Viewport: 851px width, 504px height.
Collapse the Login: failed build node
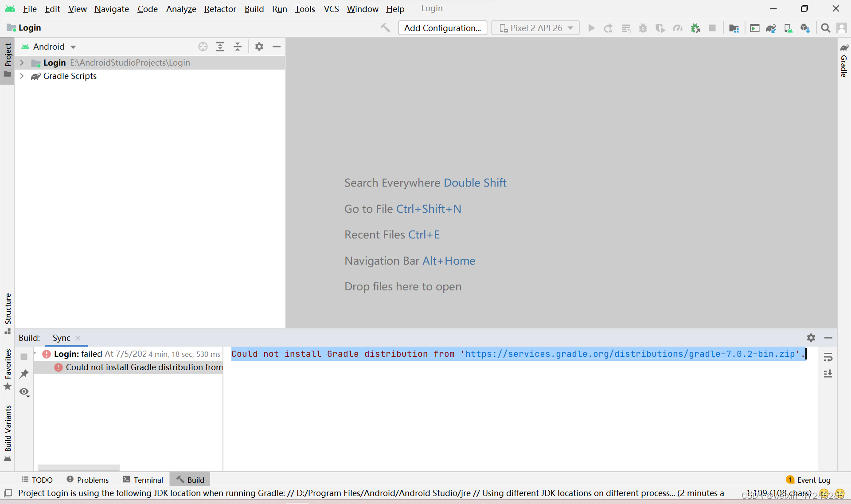point(35,354)
